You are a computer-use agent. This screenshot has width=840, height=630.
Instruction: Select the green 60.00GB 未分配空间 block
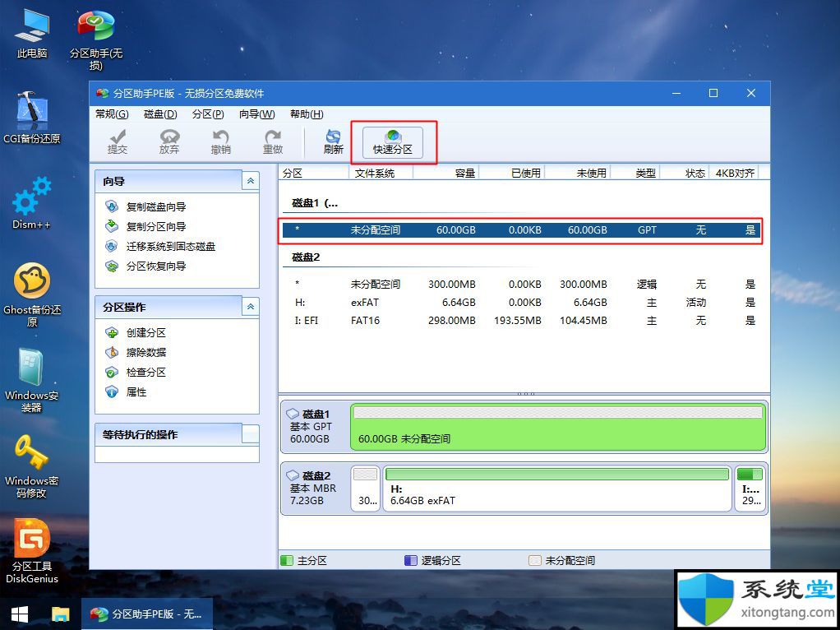(558, 427)
